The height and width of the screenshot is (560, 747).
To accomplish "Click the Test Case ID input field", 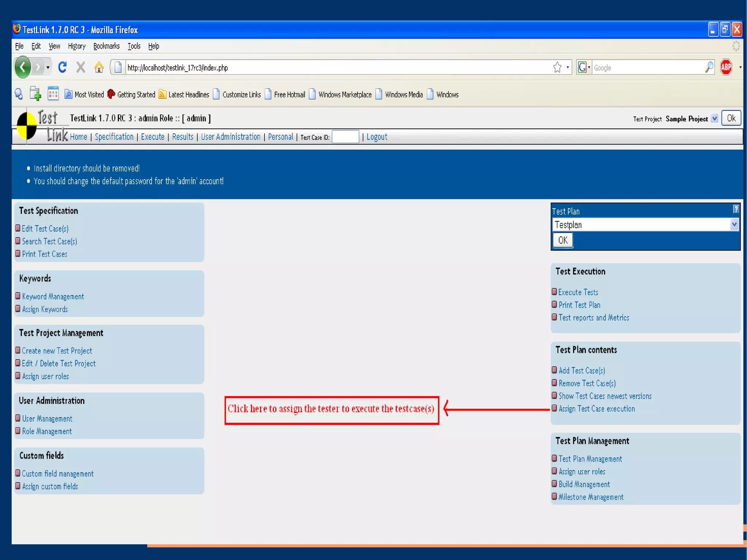I will [345, 137].
